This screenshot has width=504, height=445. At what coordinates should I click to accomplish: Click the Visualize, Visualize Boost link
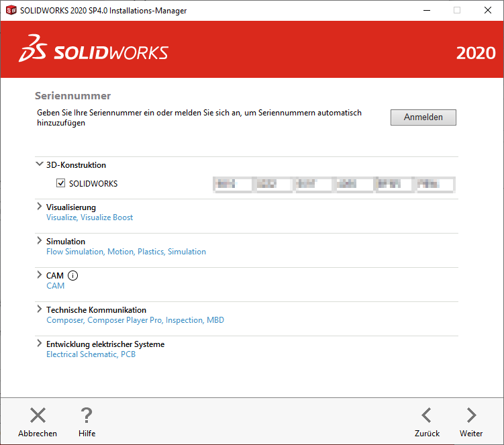point(89,217)
